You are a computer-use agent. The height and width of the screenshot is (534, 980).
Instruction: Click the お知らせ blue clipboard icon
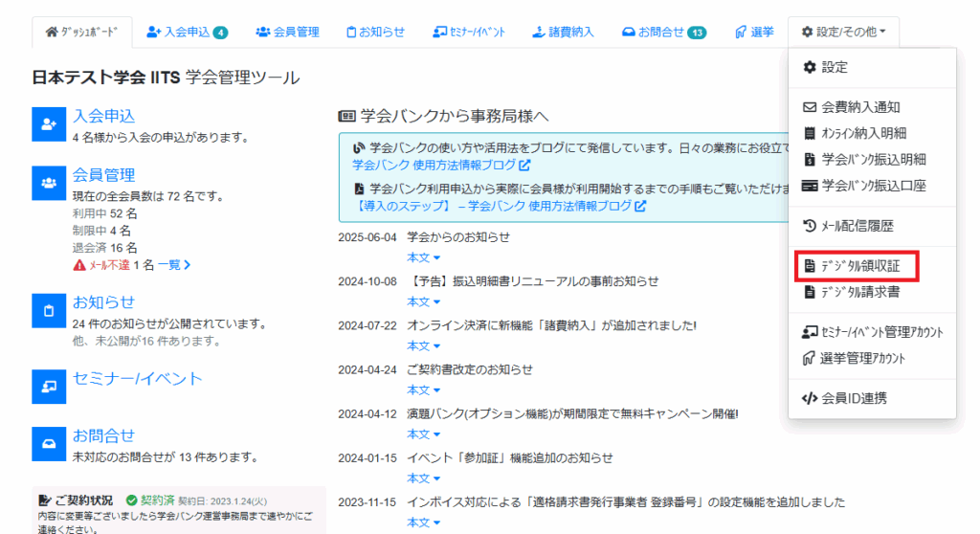(x=48, y=310)
